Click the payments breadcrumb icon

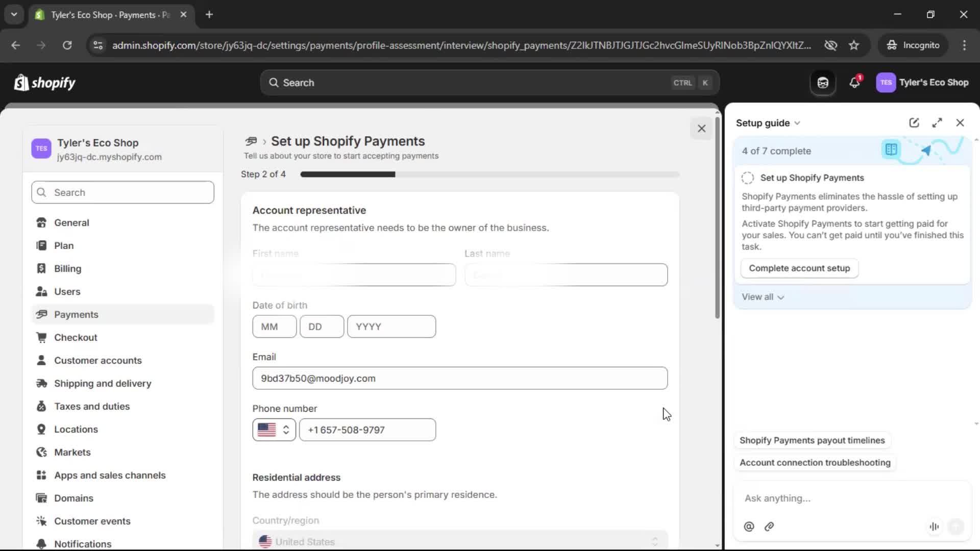(x=251, y=141)
